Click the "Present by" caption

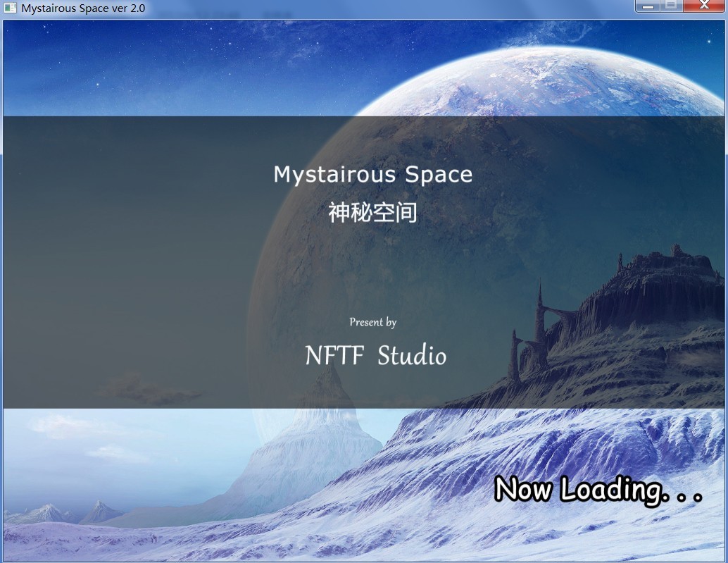(x=373, y=323)
